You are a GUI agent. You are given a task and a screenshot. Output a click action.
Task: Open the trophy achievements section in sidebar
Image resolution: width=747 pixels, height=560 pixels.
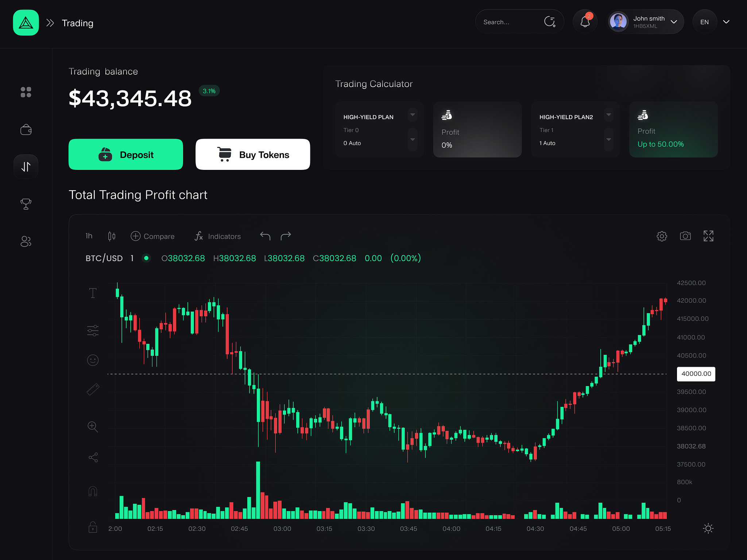point(26,204)
